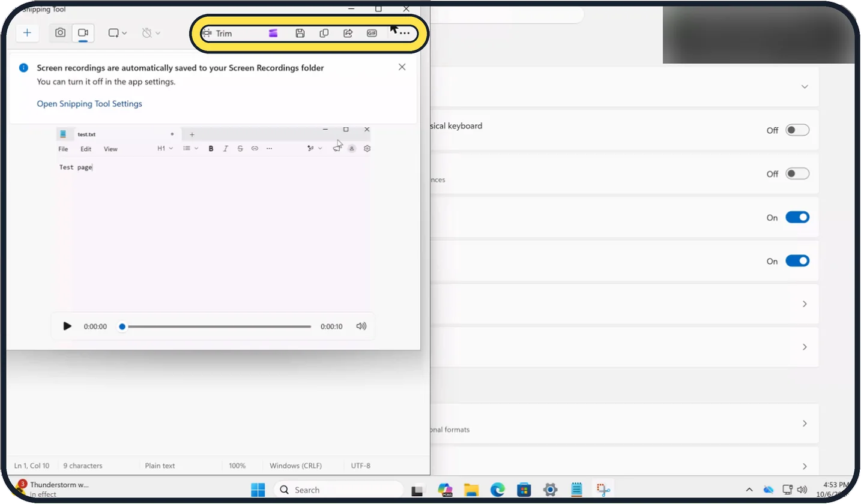861x504 pixels.
Task: Click "Ln 1, Col 10" in Notepad status bar
Action: coord(32,466)
